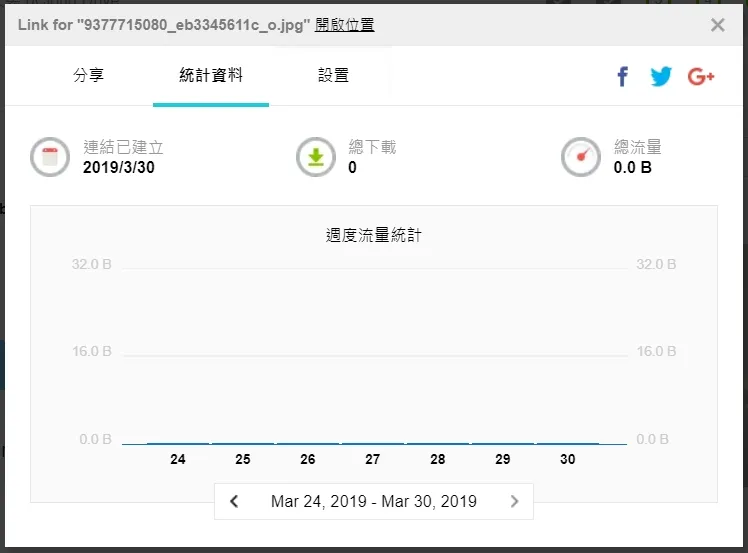Close the link dialog

[x=717, y=25]
